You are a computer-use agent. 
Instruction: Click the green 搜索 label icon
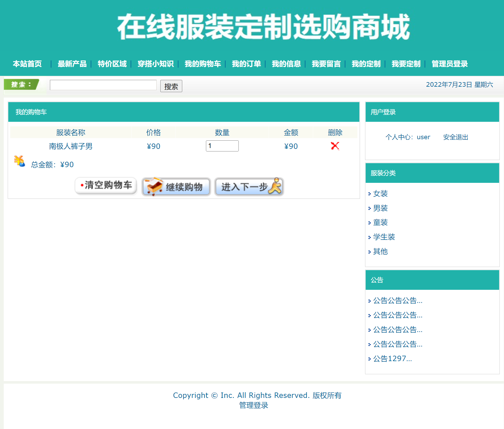point(21,84)
